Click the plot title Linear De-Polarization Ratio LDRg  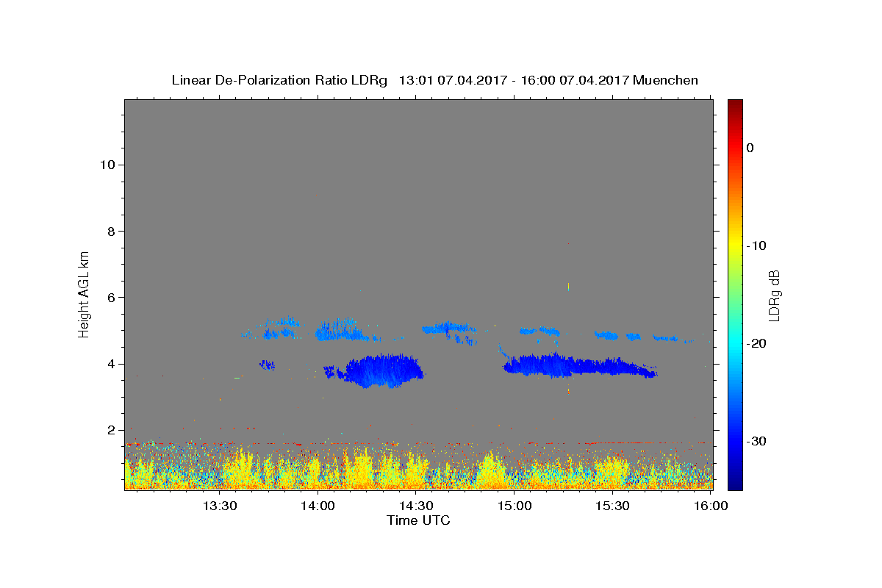(x=279, y=80)
